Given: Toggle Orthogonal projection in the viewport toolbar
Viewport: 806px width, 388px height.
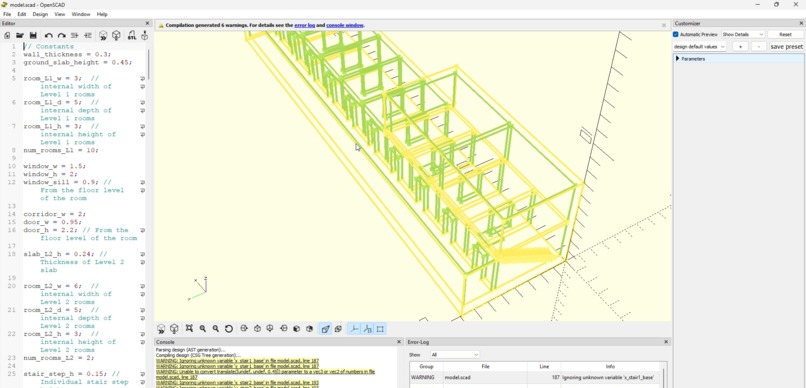Looking at the screenshot, I should (x=338, y=329).
